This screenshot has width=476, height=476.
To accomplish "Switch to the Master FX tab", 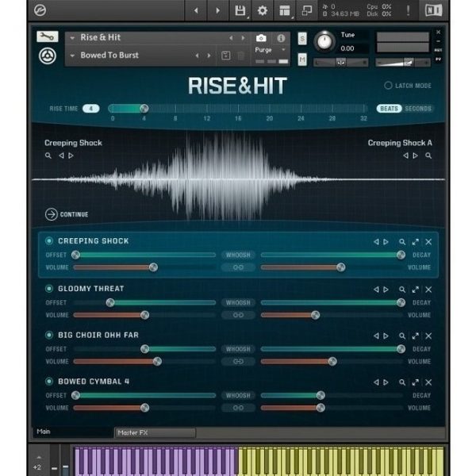I will 155,432.
